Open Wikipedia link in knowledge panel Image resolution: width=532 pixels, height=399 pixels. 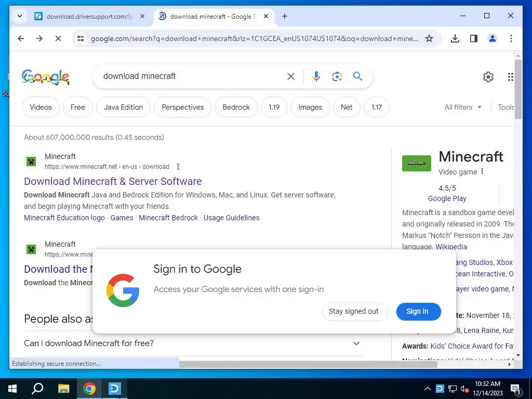[x=451, y=247]
